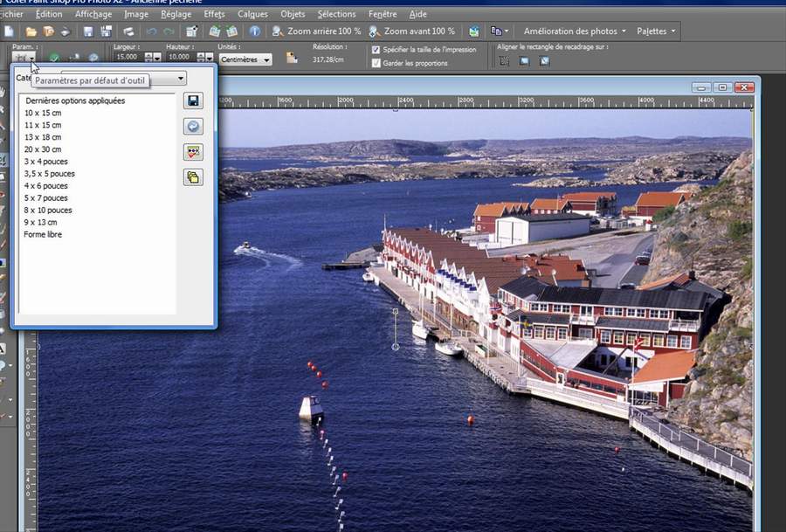Click the resolution value 317,28/cm
This screenshot has height=532, width=786.
(327, 59)
